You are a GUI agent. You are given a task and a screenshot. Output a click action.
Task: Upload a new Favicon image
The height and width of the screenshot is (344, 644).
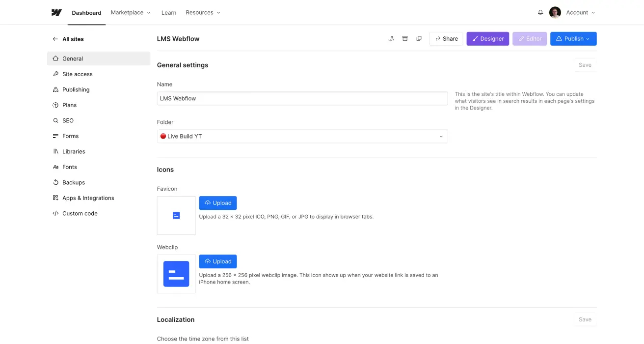click(218, 202)
